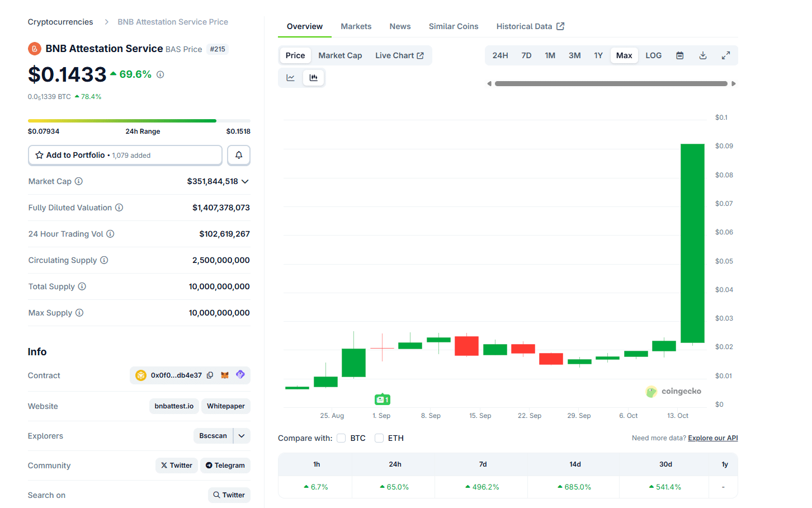Switch chart to candlestick view
Screen dimensions: 812x508
click(x=313, y=77)
